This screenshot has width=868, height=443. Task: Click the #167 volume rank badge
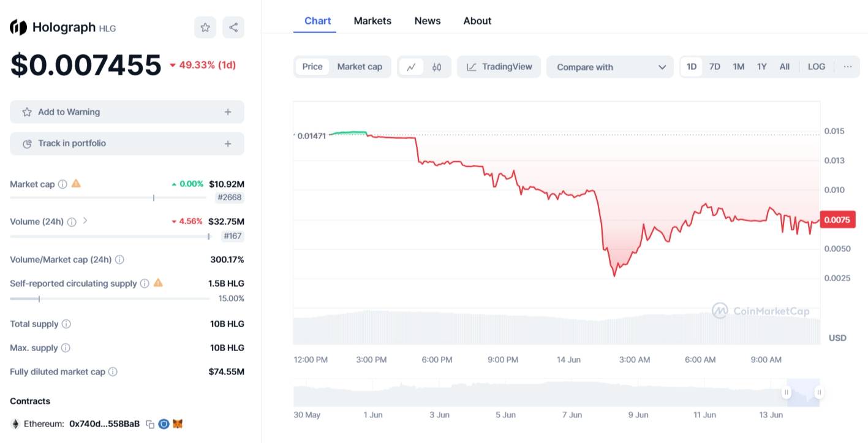click(232, 236)
